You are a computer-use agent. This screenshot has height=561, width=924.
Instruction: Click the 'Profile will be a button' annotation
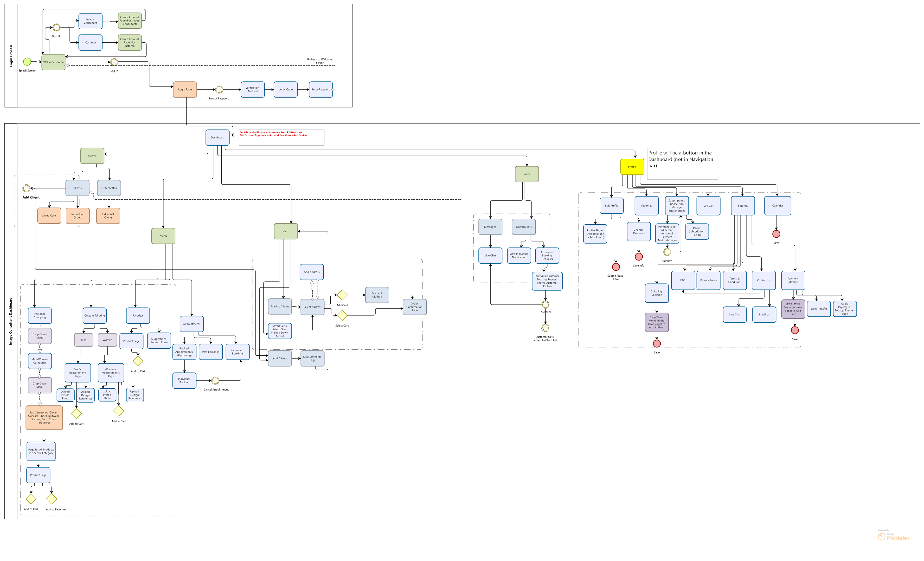pos(682,164)
